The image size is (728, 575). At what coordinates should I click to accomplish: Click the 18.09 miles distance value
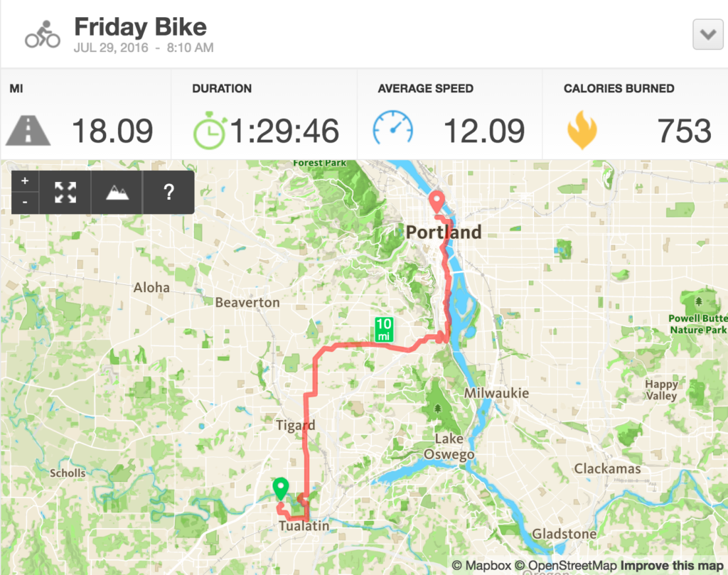[112, 131]
